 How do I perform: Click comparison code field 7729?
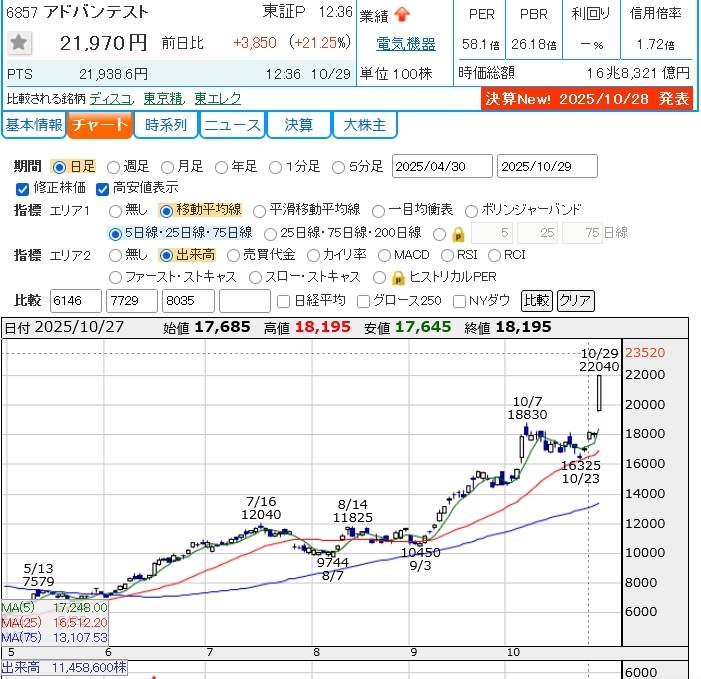tap(132, 300)
